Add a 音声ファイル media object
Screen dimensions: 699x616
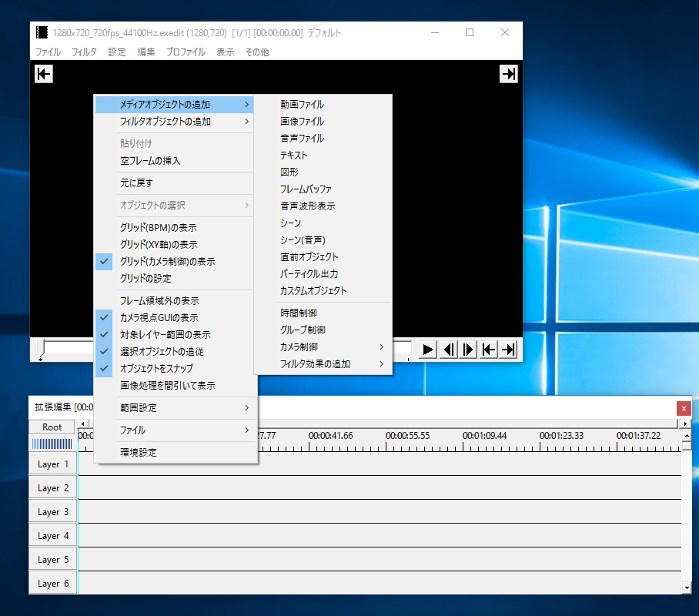323,139
